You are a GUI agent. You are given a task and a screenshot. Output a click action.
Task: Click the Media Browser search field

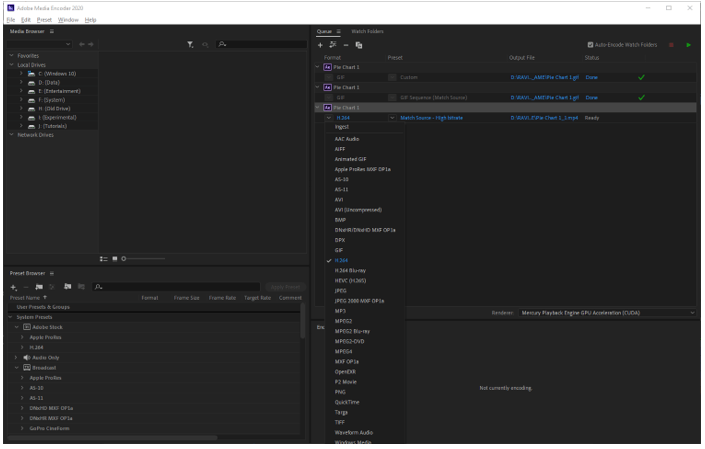[262, 44]
